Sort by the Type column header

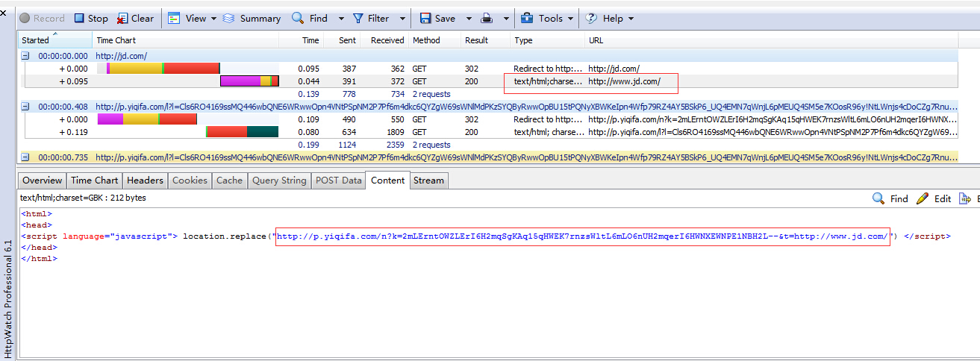click(548, 40)
